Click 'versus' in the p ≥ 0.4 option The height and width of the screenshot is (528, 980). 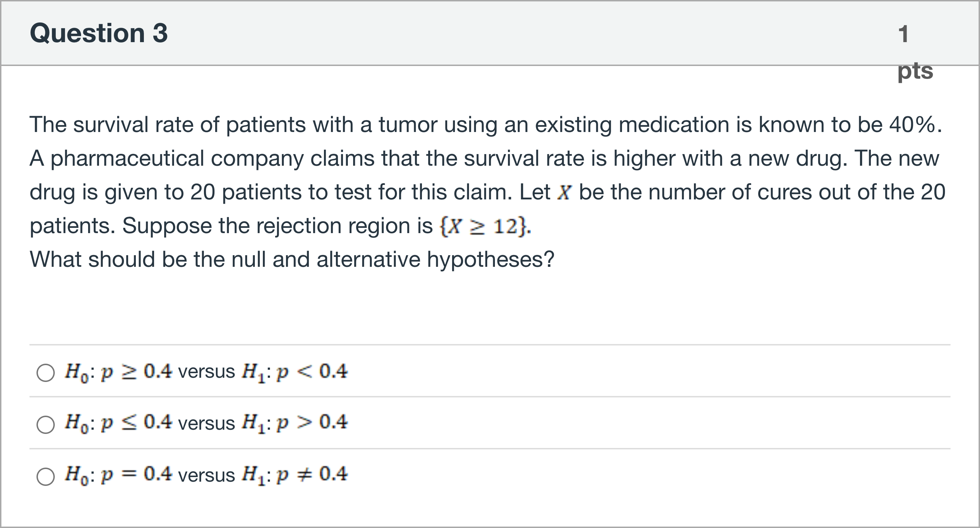click(x=206, y=372)
